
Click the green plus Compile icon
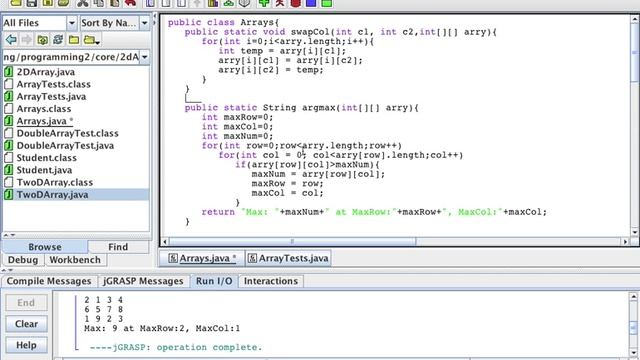coord(264,3)
